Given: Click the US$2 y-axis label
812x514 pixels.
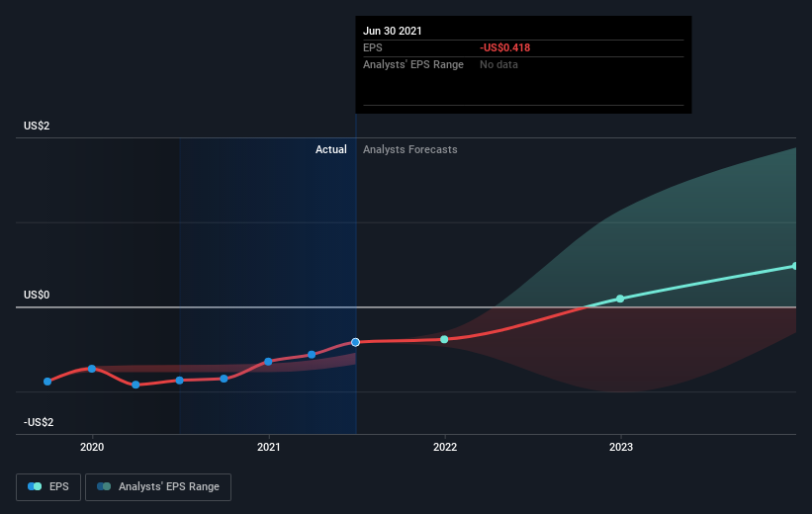Looking at the screenshot, I should coord(37,126).
